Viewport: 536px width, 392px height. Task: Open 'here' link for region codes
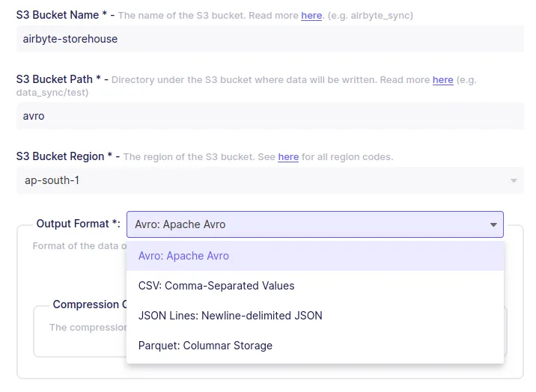(x=288, y=157)
